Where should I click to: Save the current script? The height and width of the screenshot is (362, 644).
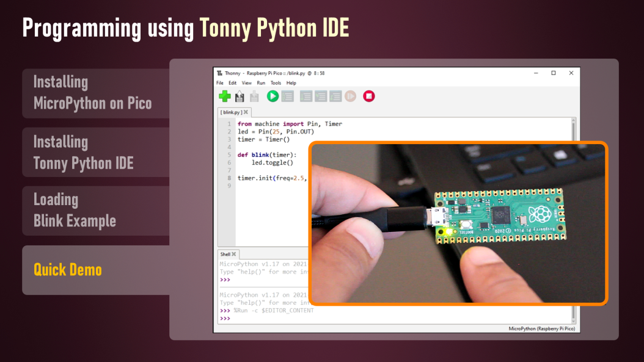pos(254,96)
